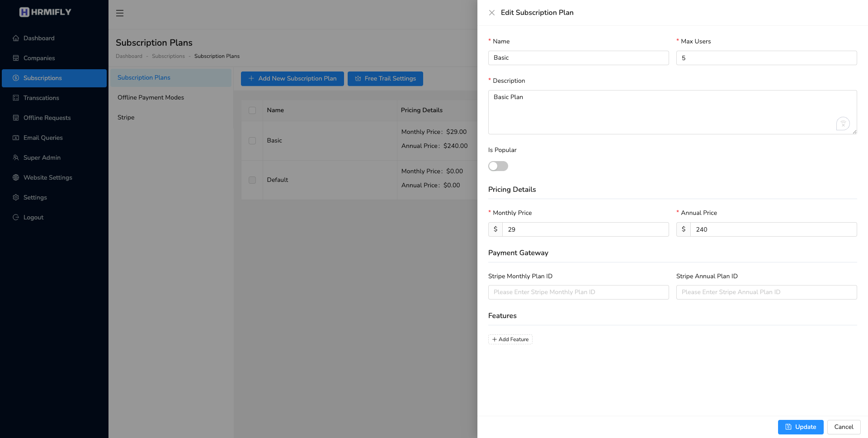The image size is (868, 438).
Task: Click the Stripe Annual Plan ID field
Action: [x=767, y=292]
